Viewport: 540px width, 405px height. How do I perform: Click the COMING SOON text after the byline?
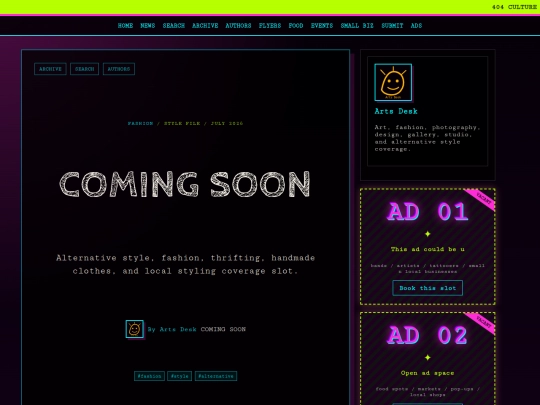tap(223, 329)
